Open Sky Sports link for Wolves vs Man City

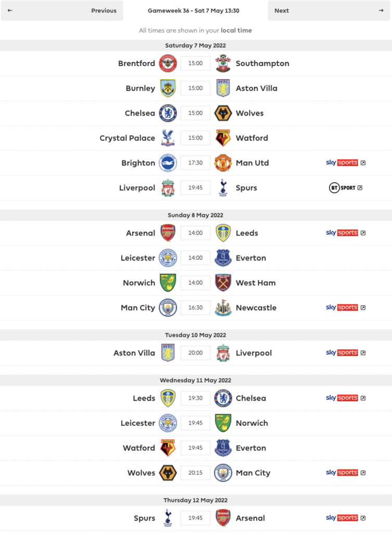tap(346, 473)
